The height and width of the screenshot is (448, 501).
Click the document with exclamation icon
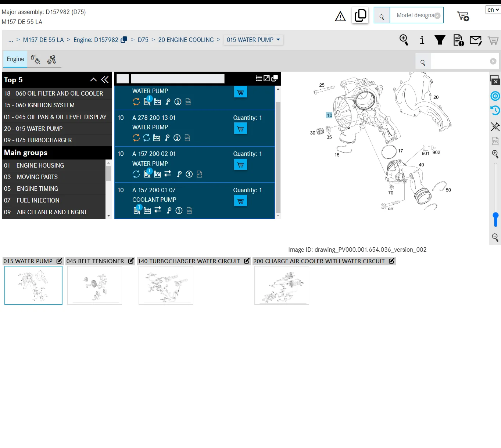coord(458,40)
